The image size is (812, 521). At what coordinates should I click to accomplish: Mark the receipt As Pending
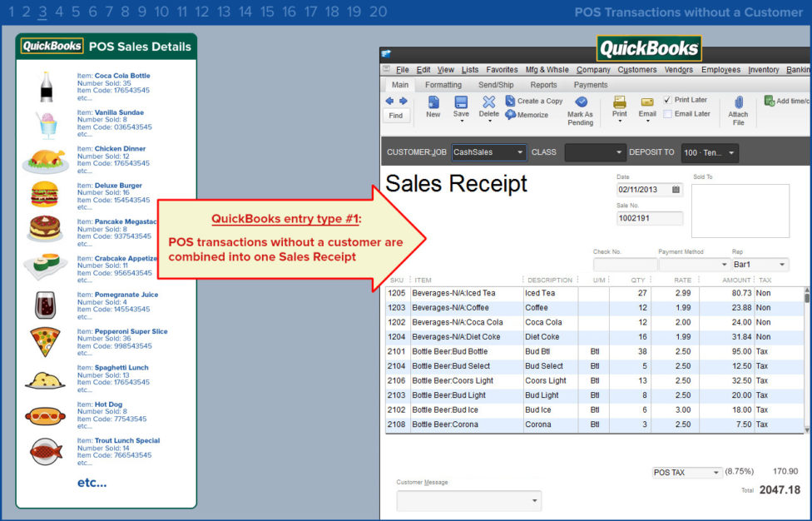tap(581, 111)
